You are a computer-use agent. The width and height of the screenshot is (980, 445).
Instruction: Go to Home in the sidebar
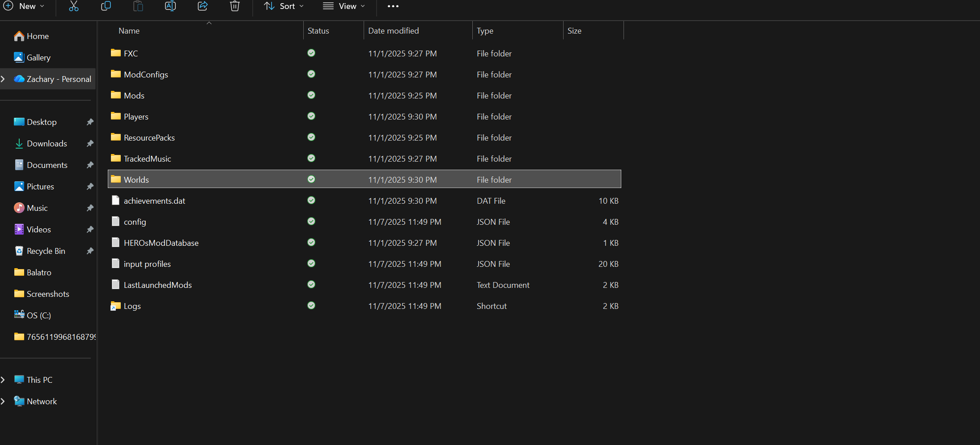(38, 36)
